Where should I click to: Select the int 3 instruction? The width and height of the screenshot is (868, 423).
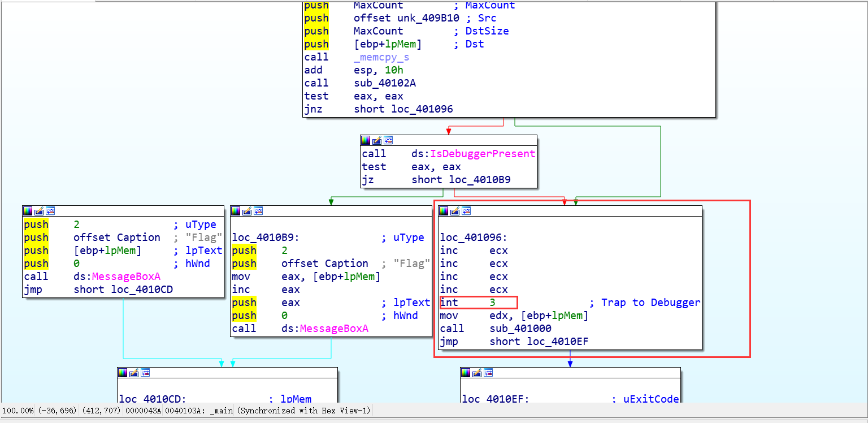coord(467,303)
